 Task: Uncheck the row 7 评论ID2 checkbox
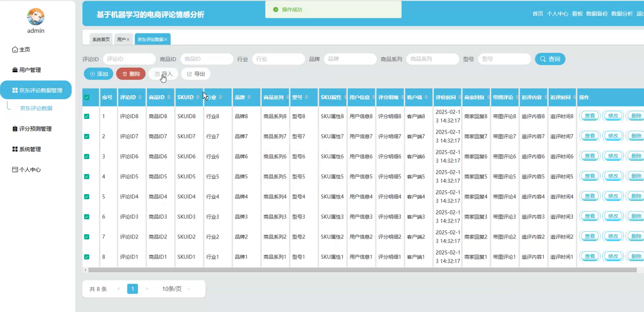(x=87, y=237)
